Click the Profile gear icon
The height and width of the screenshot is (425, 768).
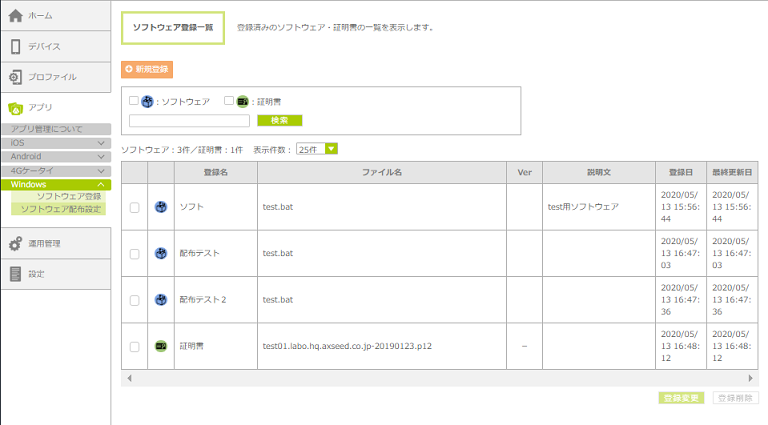coord(15,77)
